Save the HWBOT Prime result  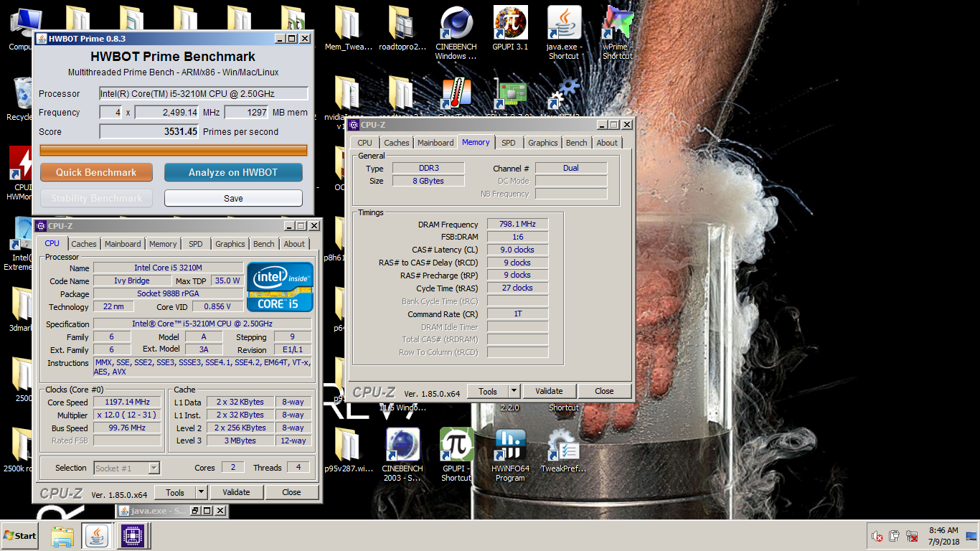coord(233,198)
